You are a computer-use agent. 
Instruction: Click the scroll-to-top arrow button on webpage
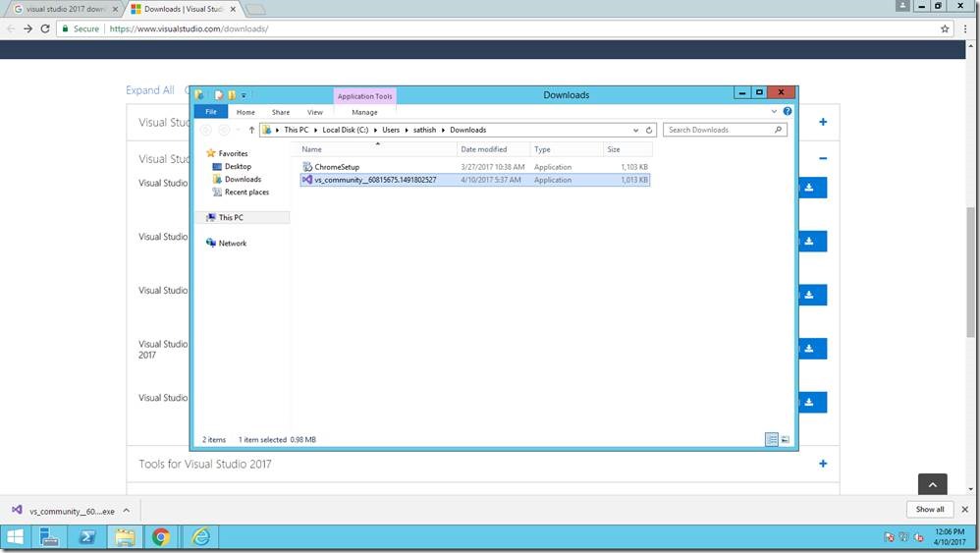(933, 484)
